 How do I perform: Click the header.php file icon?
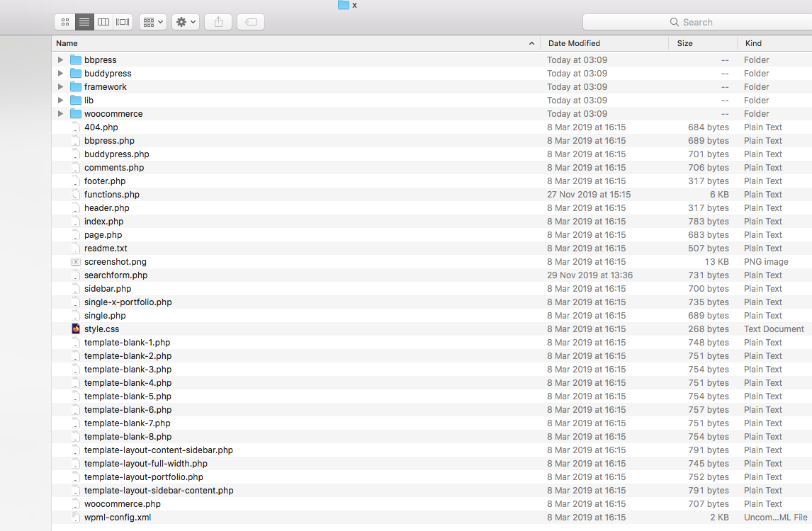click(76, 208)
